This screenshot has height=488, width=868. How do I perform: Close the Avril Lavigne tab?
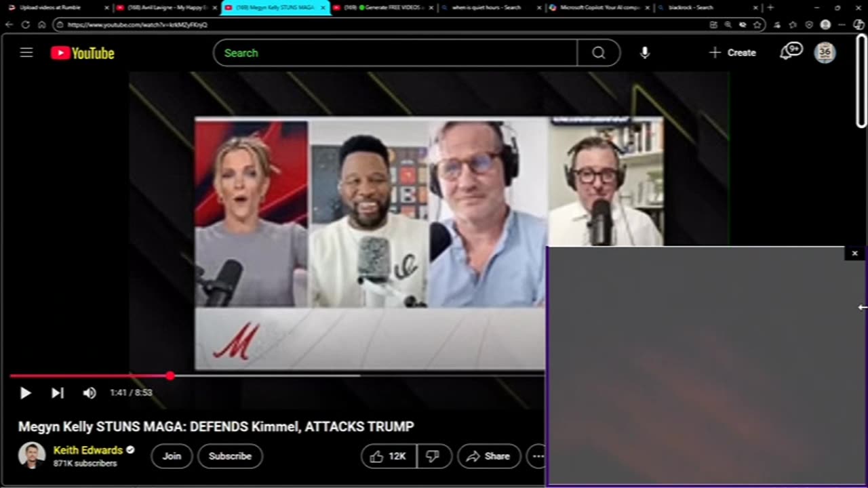point(215,8)
